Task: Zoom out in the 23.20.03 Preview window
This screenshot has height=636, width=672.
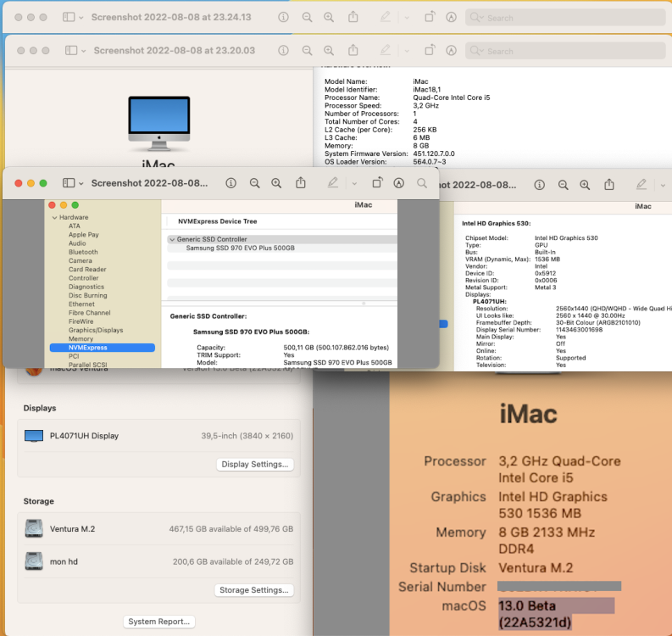Action: 307,51
